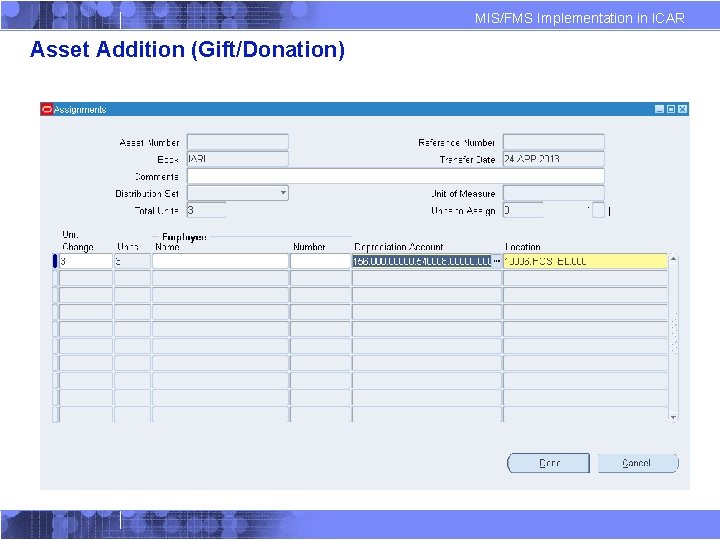Click the Book field showing IARI
Screen dimensions: 720x540
[x=238, y=159]
